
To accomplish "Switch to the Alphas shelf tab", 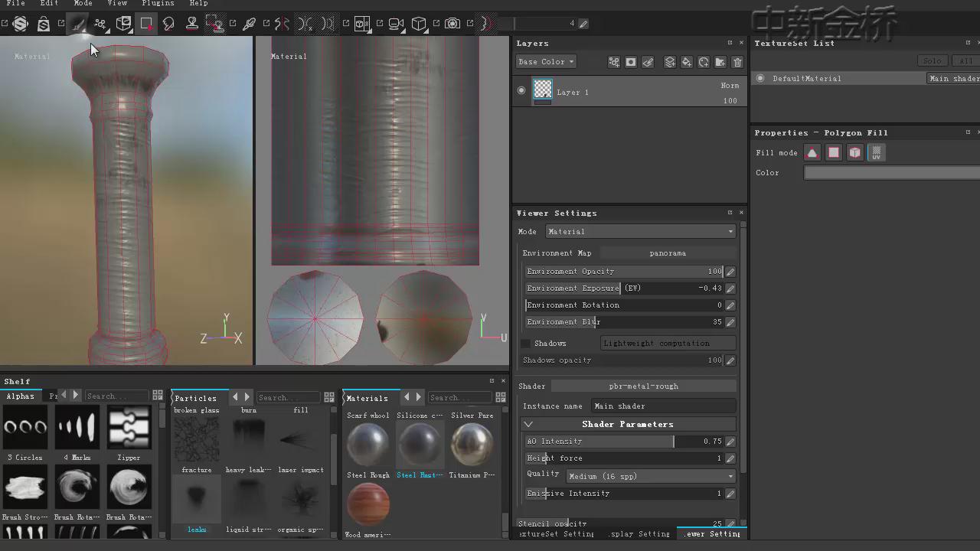I will tap(21, 396).
